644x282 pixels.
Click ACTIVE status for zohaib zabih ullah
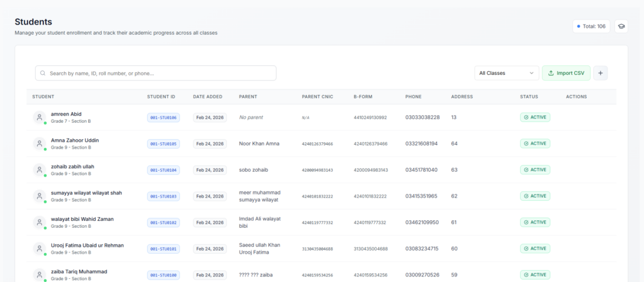click(535, 170)
